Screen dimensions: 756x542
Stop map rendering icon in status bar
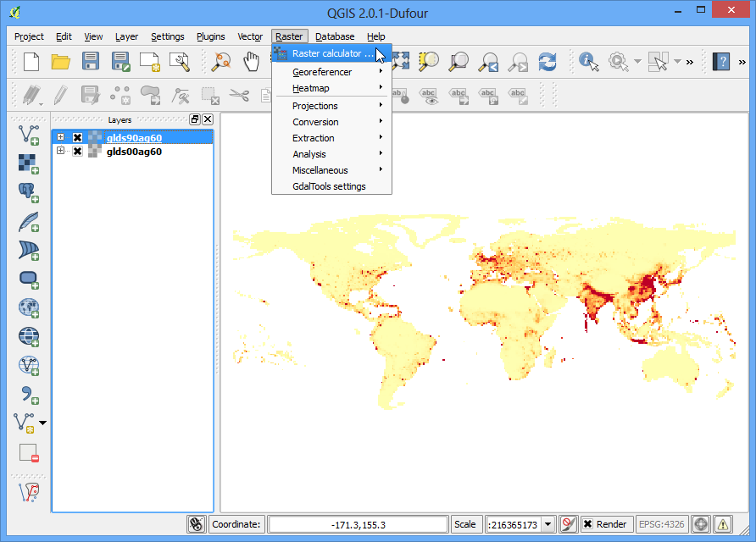click(569, 524)
